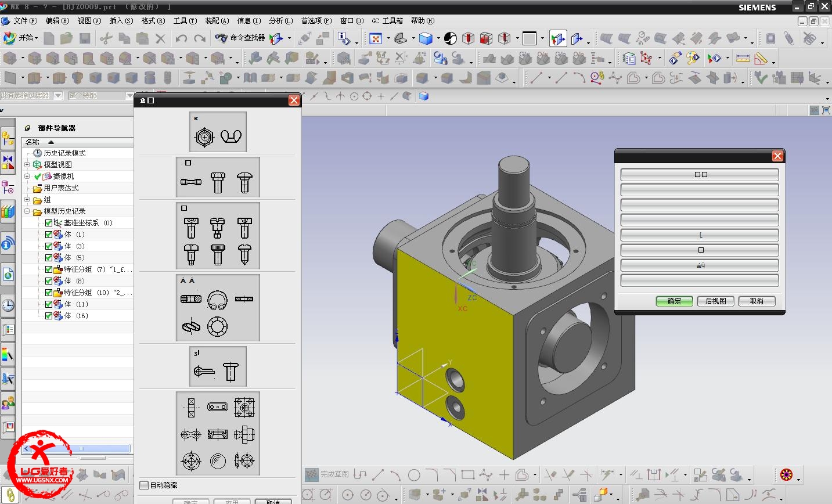
Task: Select the 历史记录模式 tree item
Action: pos(64,153)
